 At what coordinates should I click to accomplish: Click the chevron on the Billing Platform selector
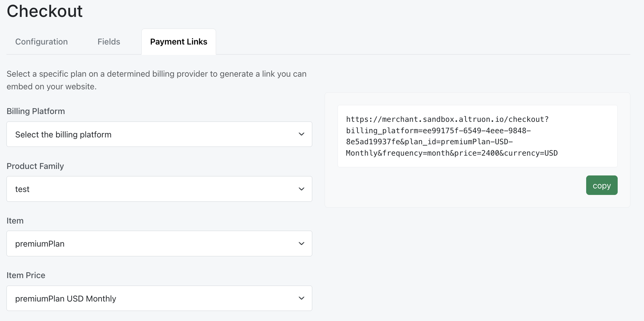point(302,134)
